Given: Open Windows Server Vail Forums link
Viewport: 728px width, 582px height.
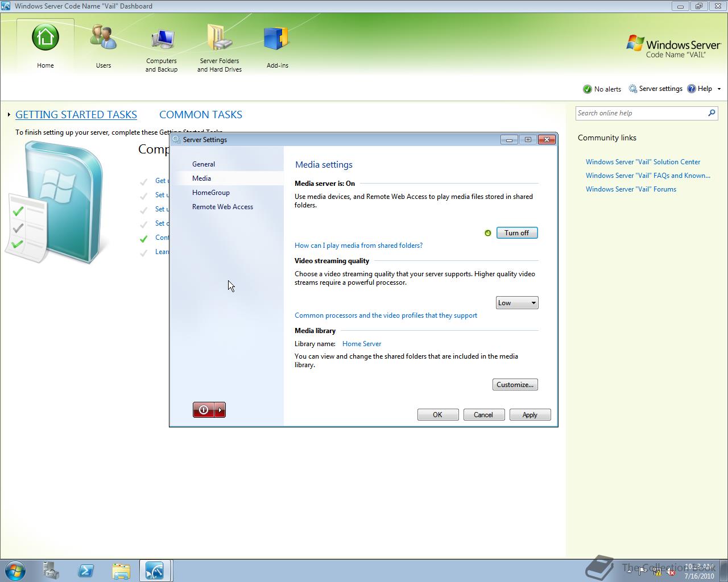Looking at the screenshot, I should click(x=631, y=189).
